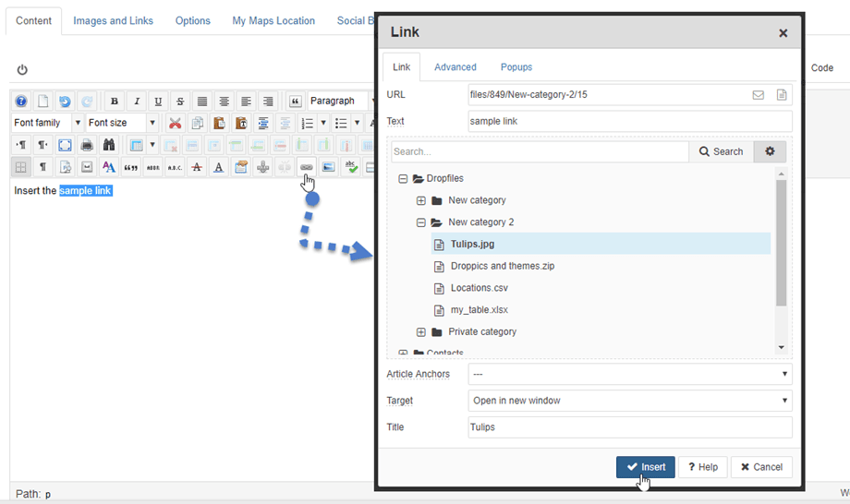The image size is (850, 504).
Task: Open the Article Anchors dropdown
Action: pyautogui.click(x=630, y=374)
